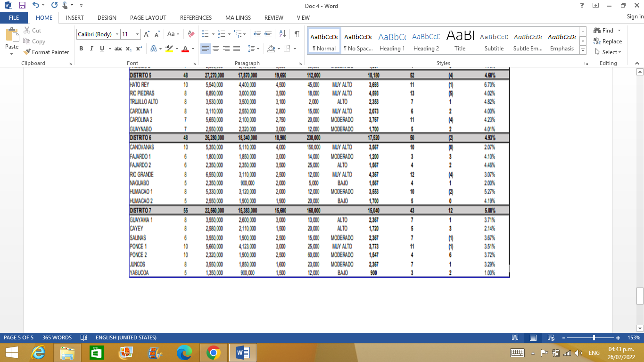Image resolution: width=644 pixels, height=362 pixels.
Task: Open Google Chrome from the taskbar
Action: pos(213,353)
